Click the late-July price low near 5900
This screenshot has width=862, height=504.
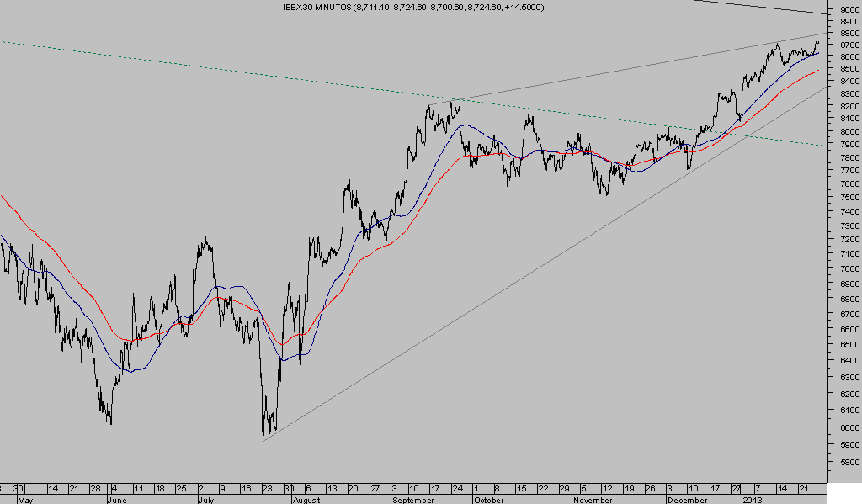(264, 438)
